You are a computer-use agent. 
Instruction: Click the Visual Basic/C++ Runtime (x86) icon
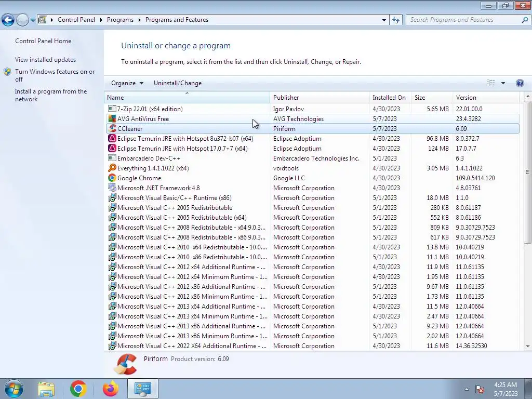tap(112, 197)
